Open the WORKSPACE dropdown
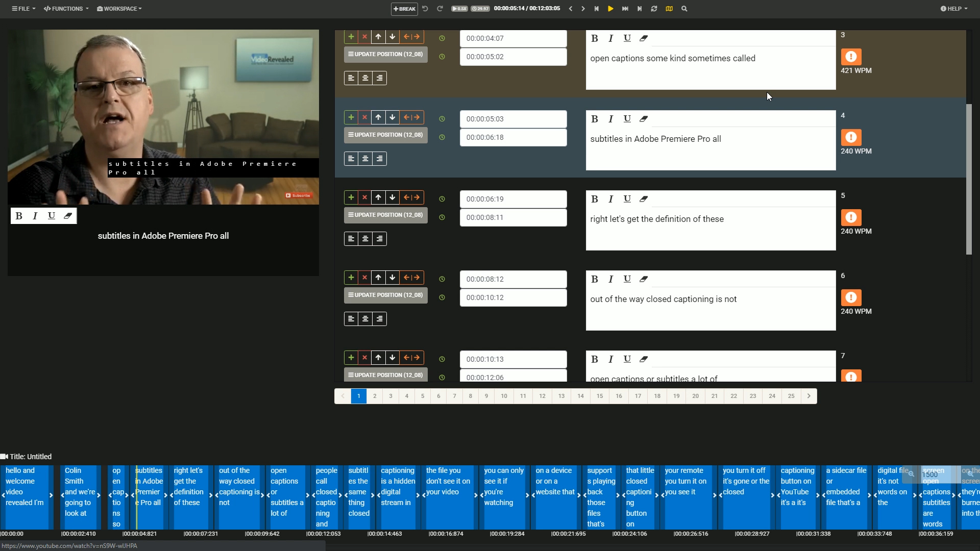 coord(119,9)
